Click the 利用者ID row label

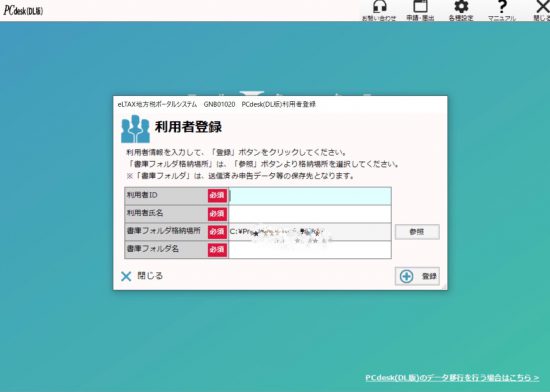click(x=142, y=195)
